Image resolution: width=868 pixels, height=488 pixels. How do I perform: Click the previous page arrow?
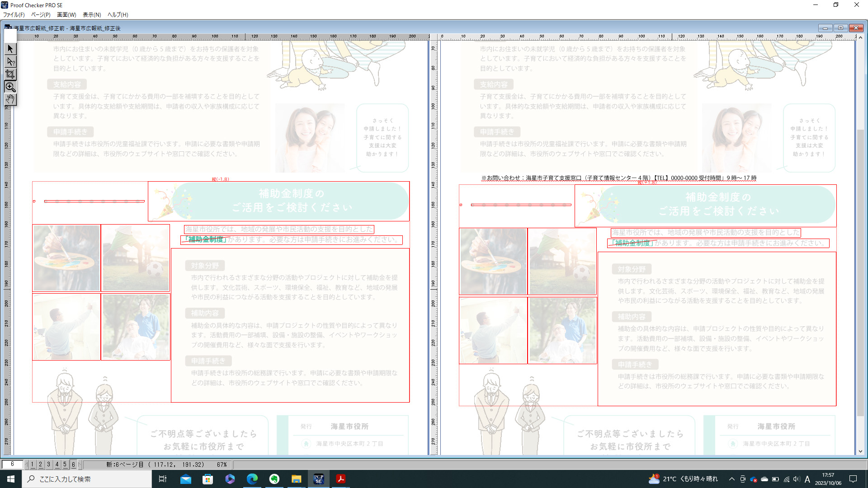(x=27, y=464)
